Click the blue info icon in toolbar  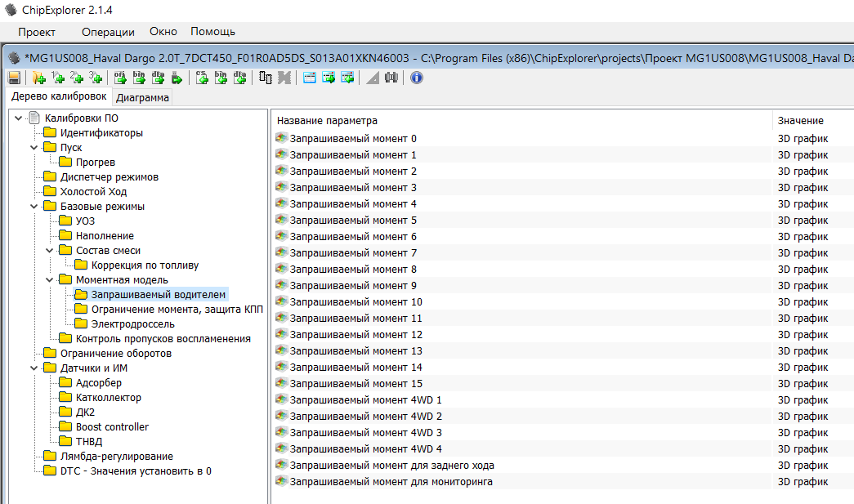pos(417,78)
